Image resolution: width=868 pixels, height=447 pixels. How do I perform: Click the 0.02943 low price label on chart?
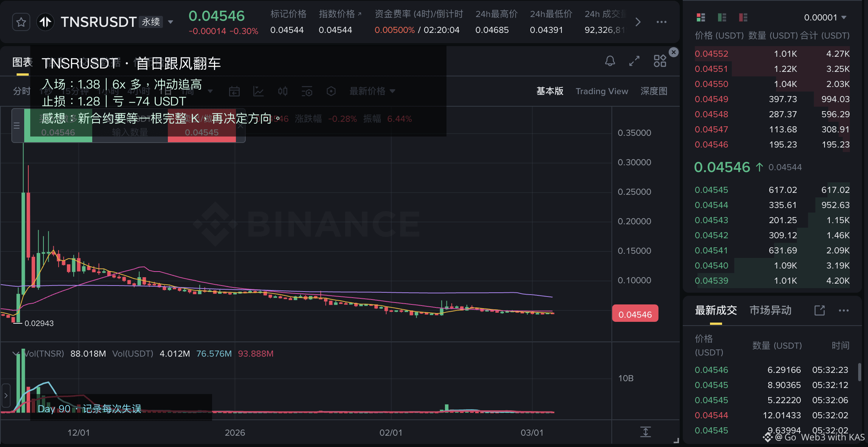pyautogui.click(x=39, y=323)
